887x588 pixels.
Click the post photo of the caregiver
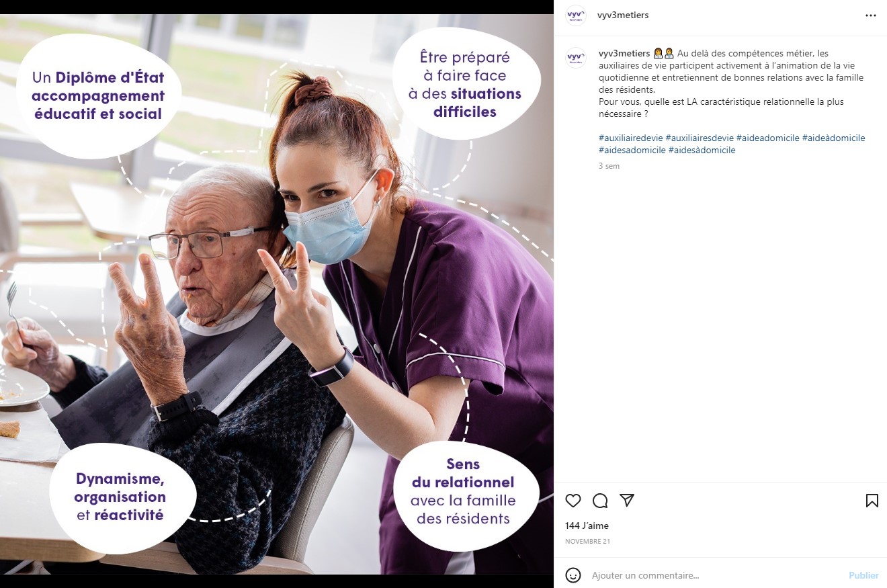coord(277,294)
